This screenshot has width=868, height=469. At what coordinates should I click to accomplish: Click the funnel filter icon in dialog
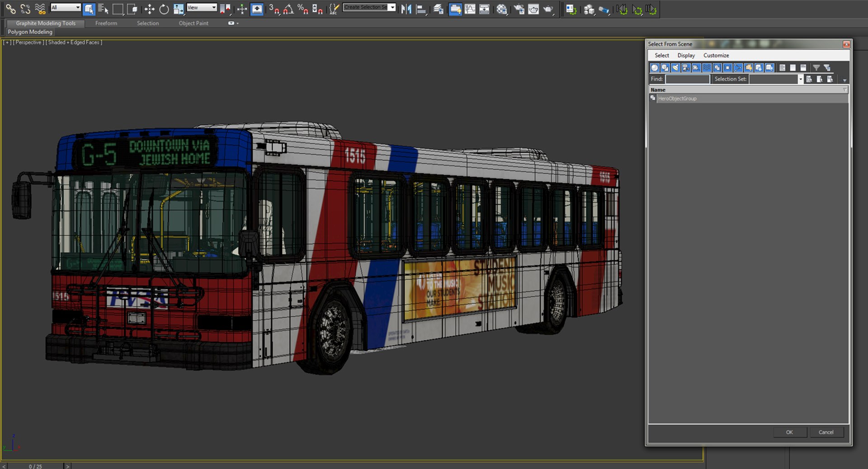point(816,68)
